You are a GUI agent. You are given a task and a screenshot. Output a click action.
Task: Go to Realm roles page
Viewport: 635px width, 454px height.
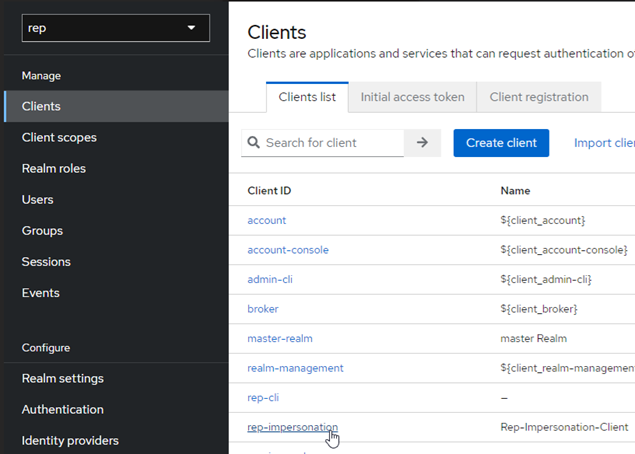[x=54, y=168]
